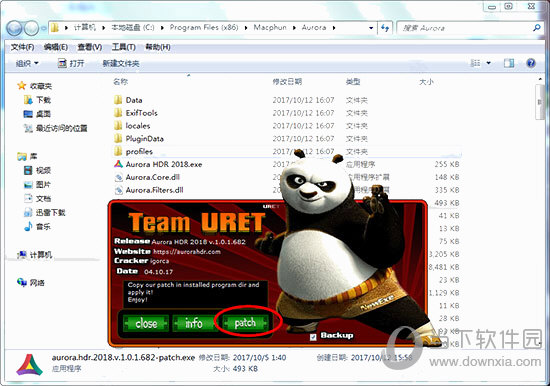Expand arrow after 本地磁盘 (C:) breadcrumb
This screenshot has width=550, height=386.
pos(162,28)
